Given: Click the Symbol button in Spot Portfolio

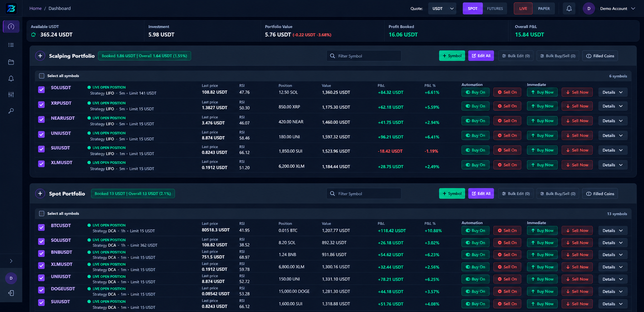Looking at the screenshot, I should pos(452,194).
